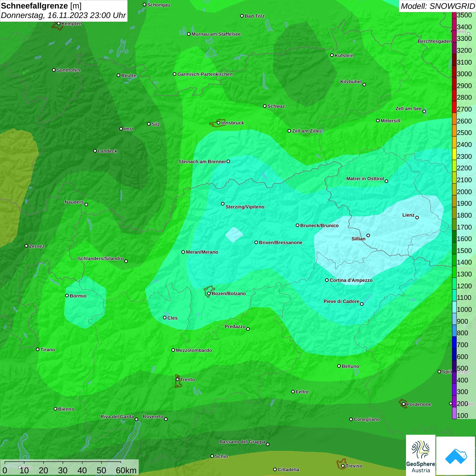Select the 700 m blue legend swatch
The width and height of the screenshot is (476, 476).
click(454, 342)
